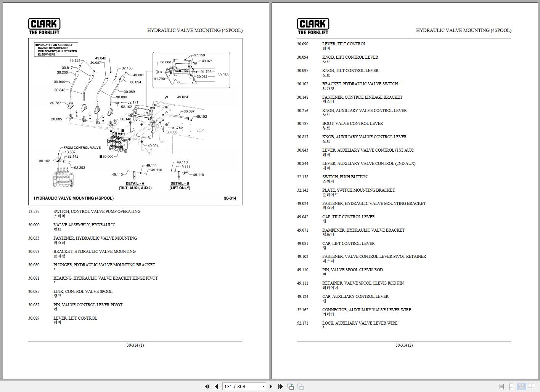The image size is (540, 392).
Task: Click the CLARK logo on the left page
Action: tap(44, 26)
